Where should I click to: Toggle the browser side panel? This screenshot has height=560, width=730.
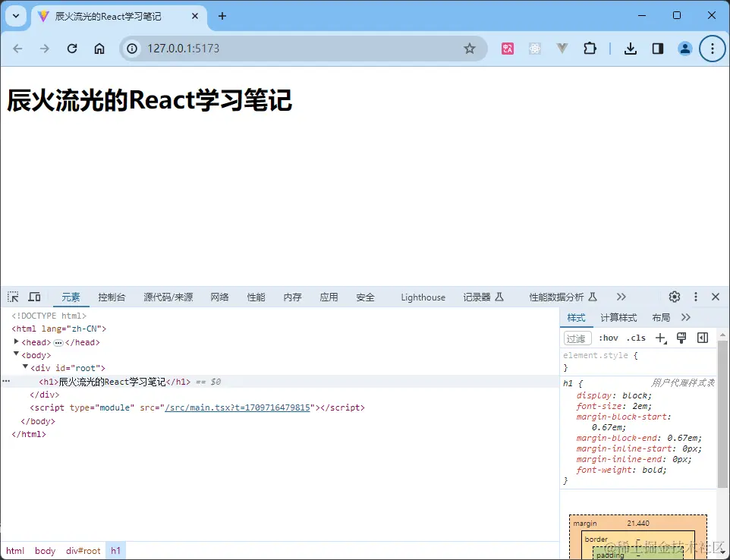(658, 49)
